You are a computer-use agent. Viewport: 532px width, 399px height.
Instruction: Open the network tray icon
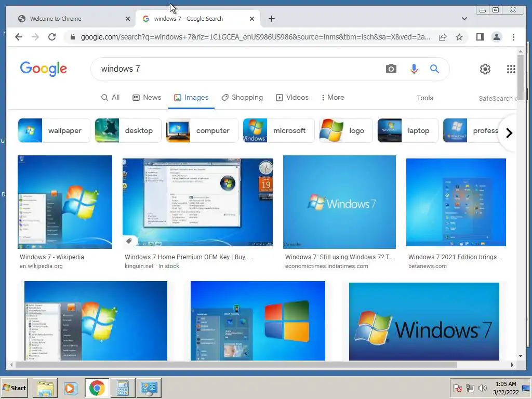point(470,388)
